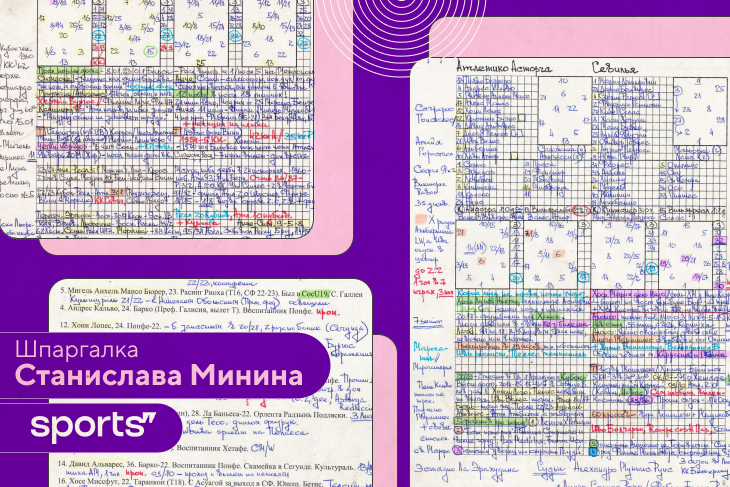The height and width of the screenshot is (487, 730).
Task: Click the 'Шпаргалка' title text
Action: [77, 349]
